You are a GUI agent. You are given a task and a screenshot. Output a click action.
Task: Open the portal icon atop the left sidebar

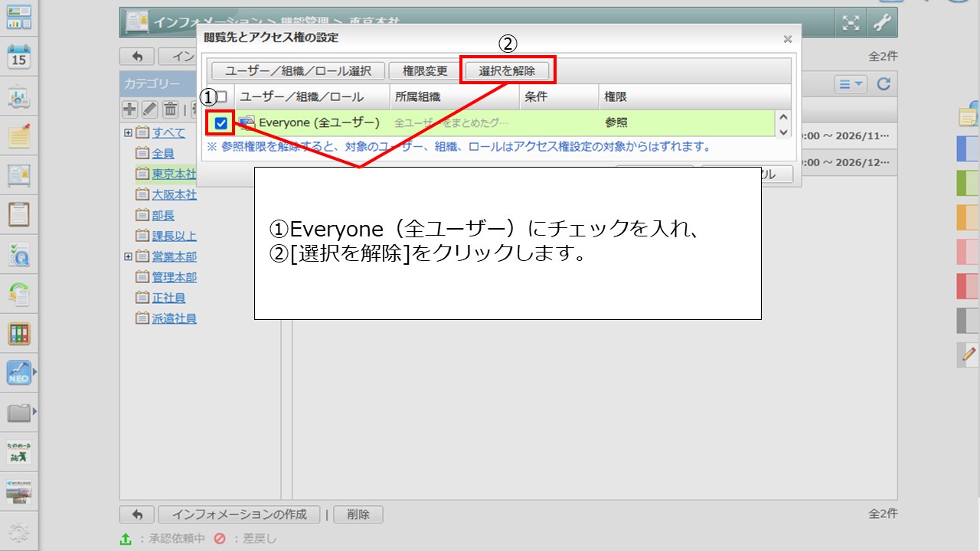18,17
